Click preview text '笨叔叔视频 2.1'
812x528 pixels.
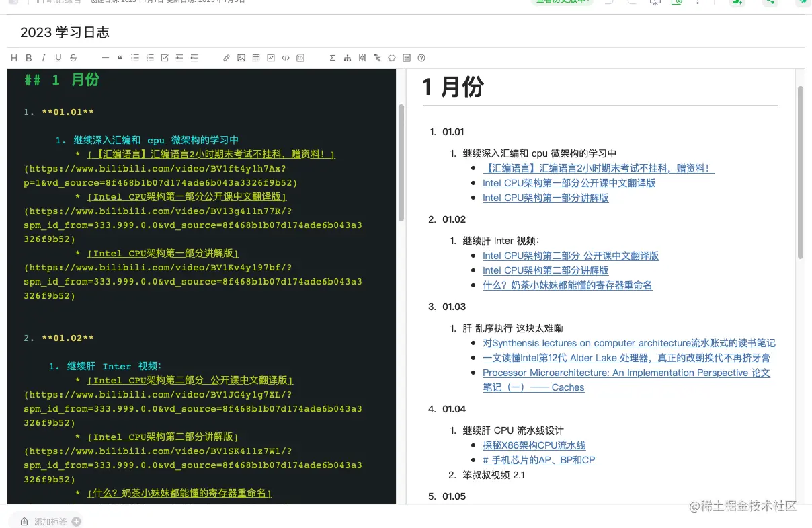click(493, 475)
